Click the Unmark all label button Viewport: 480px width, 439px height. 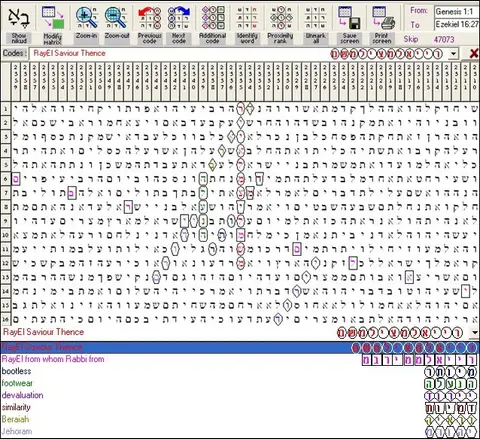[x=316, y=38]
